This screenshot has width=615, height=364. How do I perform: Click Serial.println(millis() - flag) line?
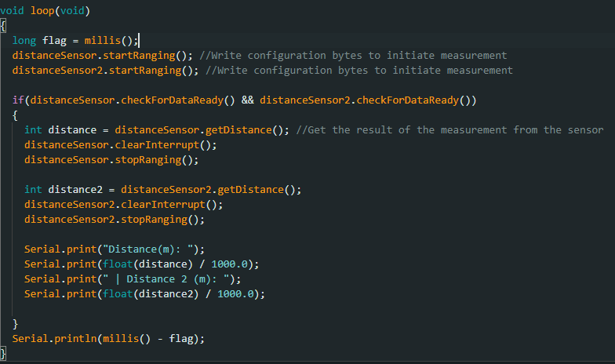[x=108, y=339]
